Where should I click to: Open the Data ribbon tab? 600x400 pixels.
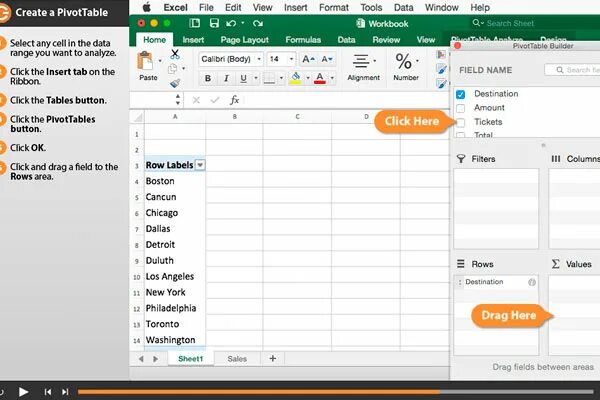pyautogui.click(x=346, y=40)
